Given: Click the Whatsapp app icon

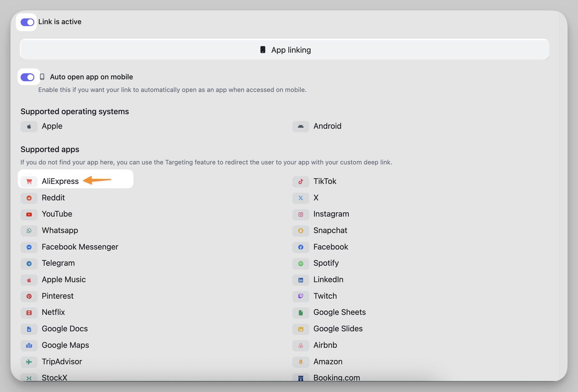Looking at the screenshot, I should coord(29,231).
